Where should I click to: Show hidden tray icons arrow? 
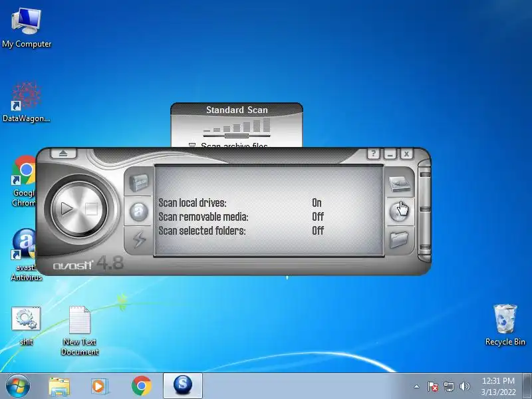[417, 386]
